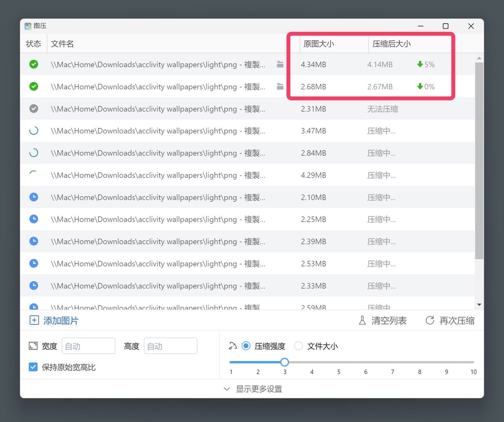Open output folder icon in the 2.68MB row
This screenshot has height=422, width=504.
[280, 86]
